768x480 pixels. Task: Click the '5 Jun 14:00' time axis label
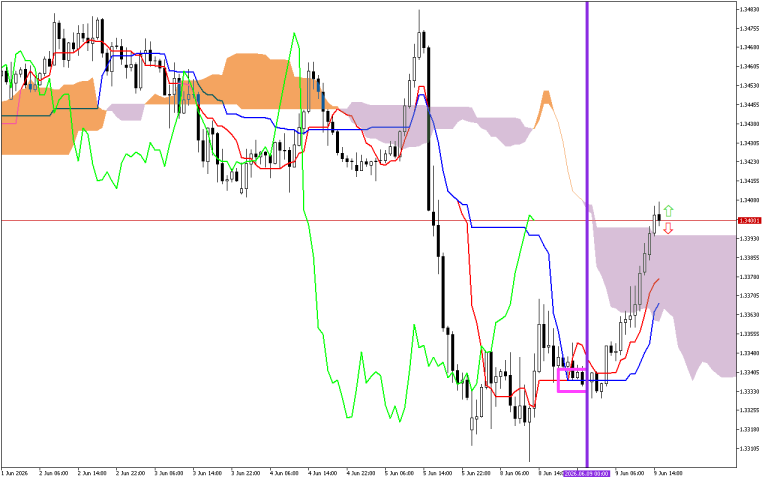tap(438, 474)
